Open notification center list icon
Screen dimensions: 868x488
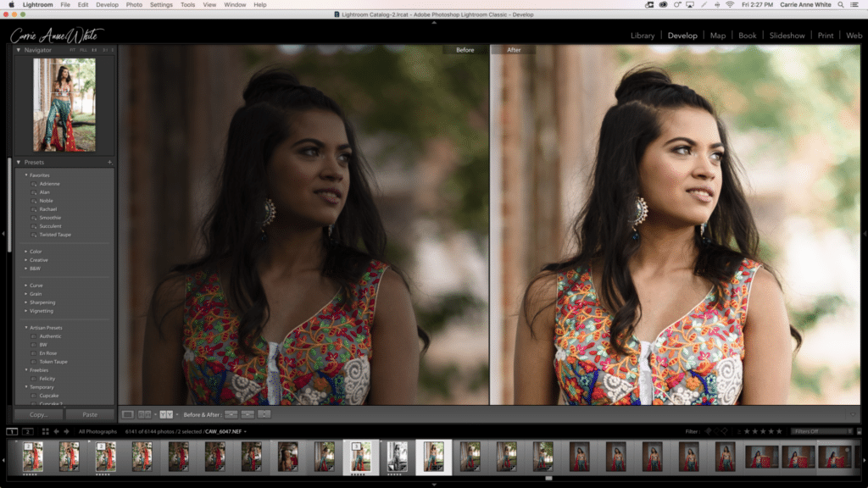click(x=854, y=4)
